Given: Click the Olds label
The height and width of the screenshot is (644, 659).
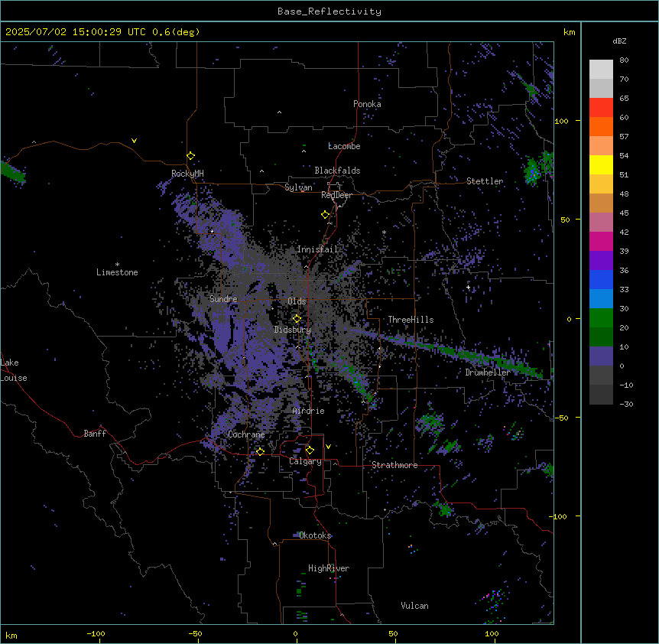Looking at the screenshot, I should click(x=297, y=301).
